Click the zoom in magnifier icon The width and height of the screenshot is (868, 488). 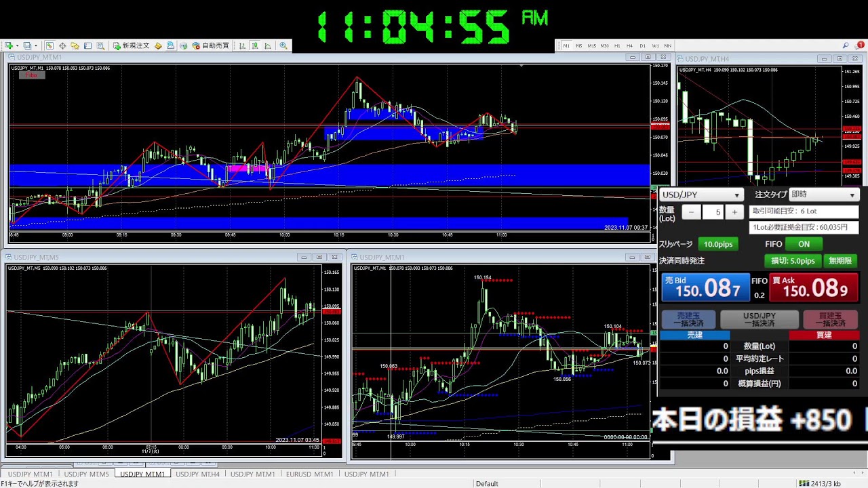(283, 45)
